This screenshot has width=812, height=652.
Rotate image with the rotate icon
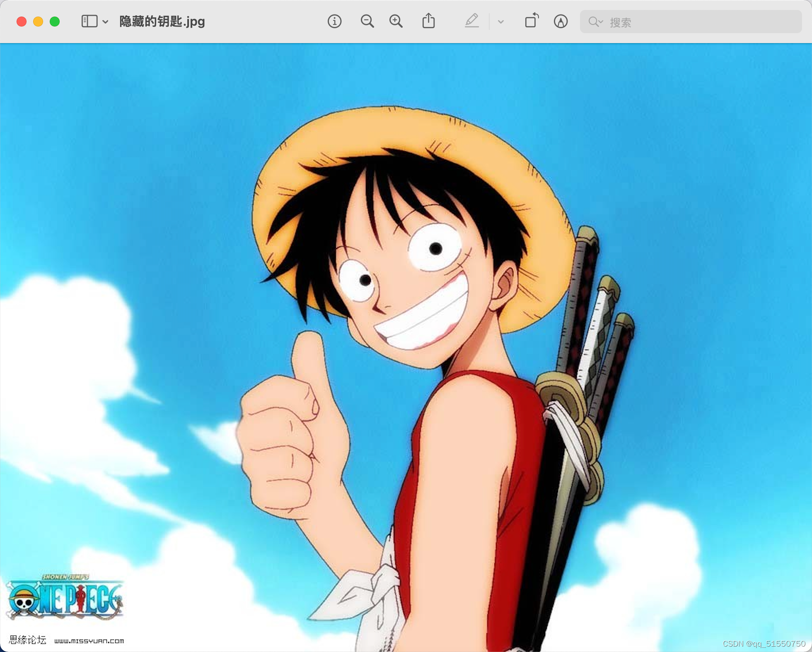pos(532,20)
